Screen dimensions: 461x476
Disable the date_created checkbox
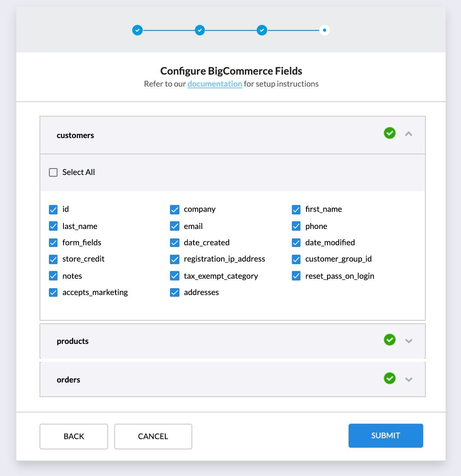175,243
